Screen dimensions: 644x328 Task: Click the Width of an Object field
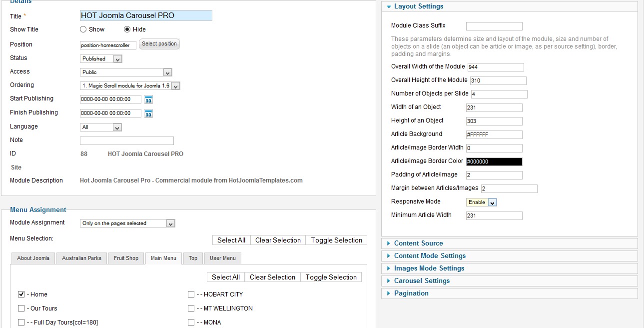tap(494, 108)
